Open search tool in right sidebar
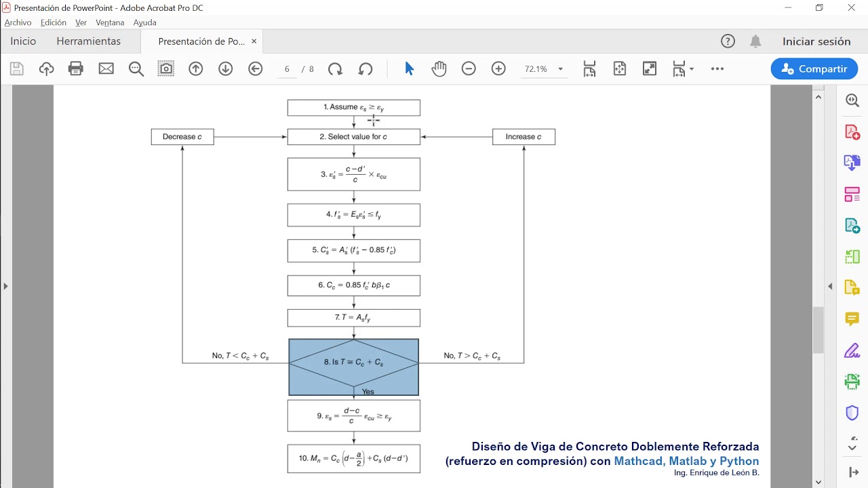This screenshot has height=488, width=868. [x=852, y=100]
